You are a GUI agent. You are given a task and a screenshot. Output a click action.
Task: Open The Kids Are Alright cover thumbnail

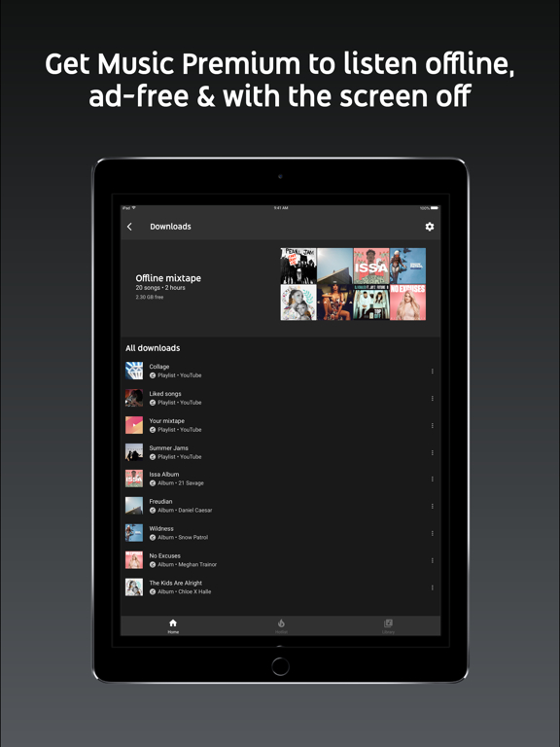[134, 587]
